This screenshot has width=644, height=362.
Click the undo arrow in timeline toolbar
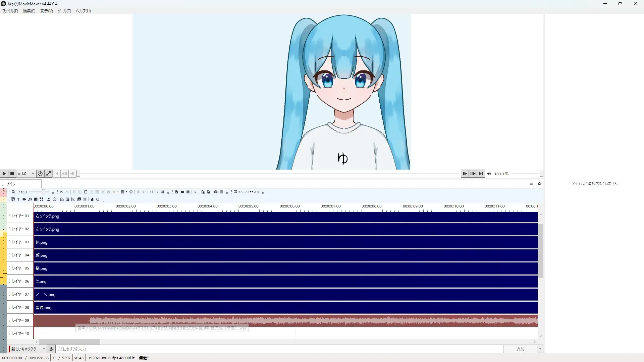coord(61,192)
